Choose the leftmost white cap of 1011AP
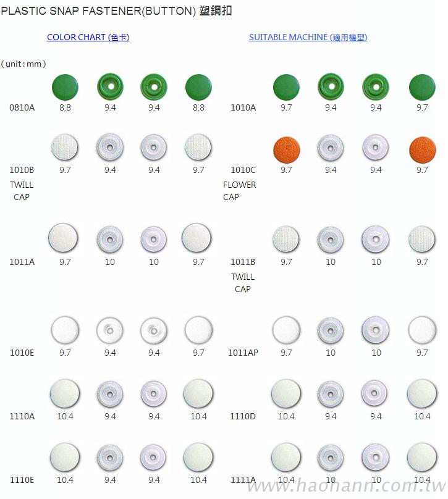448x499 pixels. [x=286, y=330]
